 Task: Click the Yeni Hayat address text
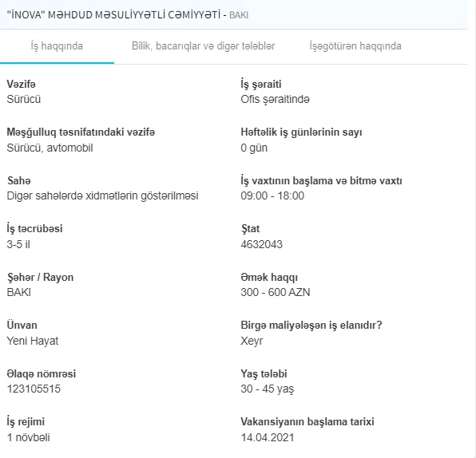point(33,341)
